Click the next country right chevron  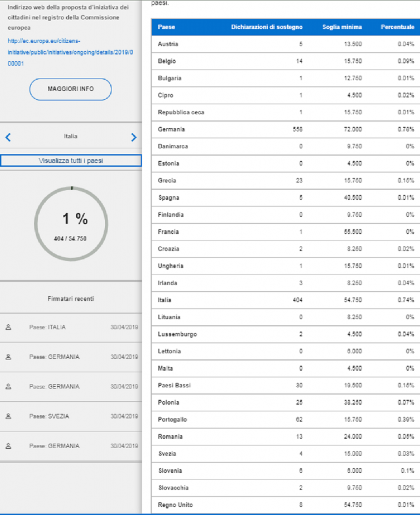pyautogui.click(x=134, y=137)
